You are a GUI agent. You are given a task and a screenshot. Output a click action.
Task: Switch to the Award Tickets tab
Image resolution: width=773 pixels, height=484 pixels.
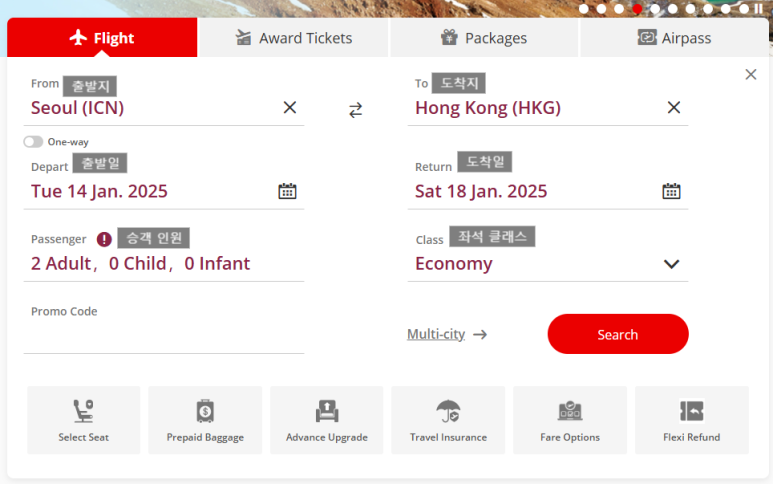293,38
